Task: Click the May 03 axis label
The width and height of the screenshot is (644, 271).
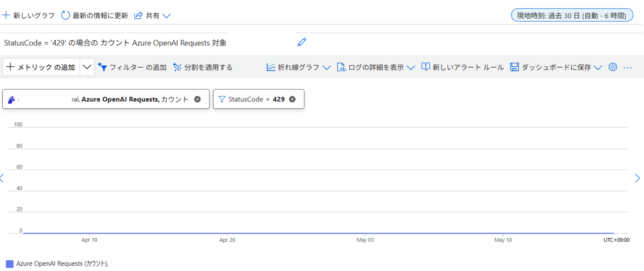Action: pyautogui.click(x=365, y=240)
